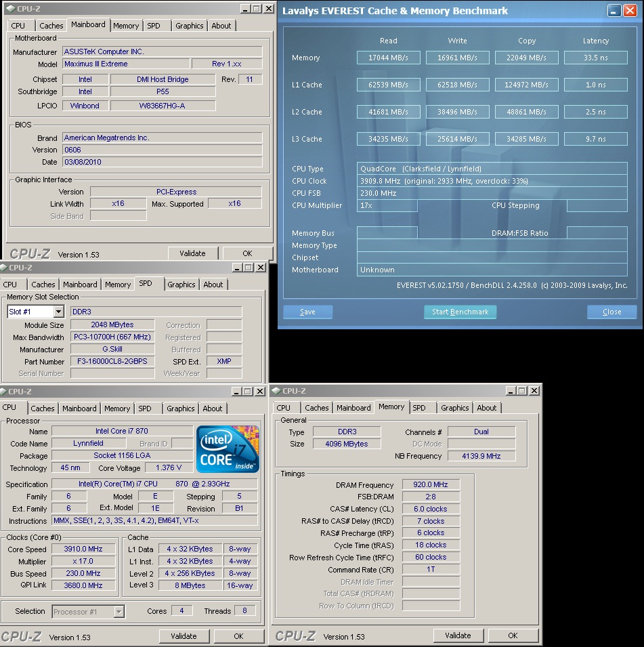The width and height of the screenshot is (644, 647).
Task: Select the Graphics tab in the Processor CPU-Z window
Action: pyautogui.click(x=181, y=408)
